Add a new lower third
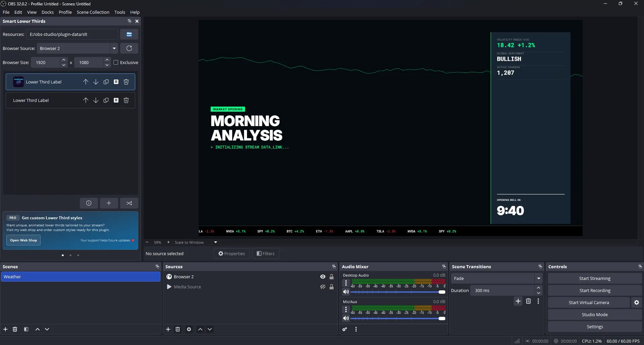644x345 pixels. click(x=109, y=203)
